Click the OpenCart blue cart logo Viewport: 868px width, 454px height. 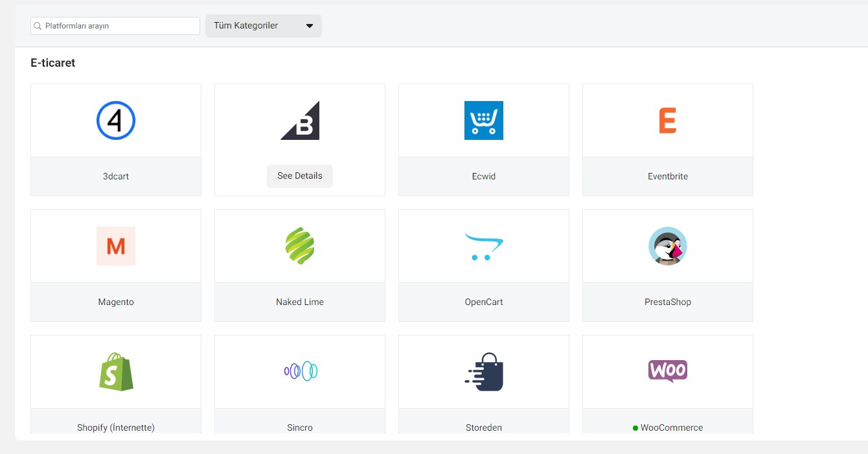coord(484,247)
